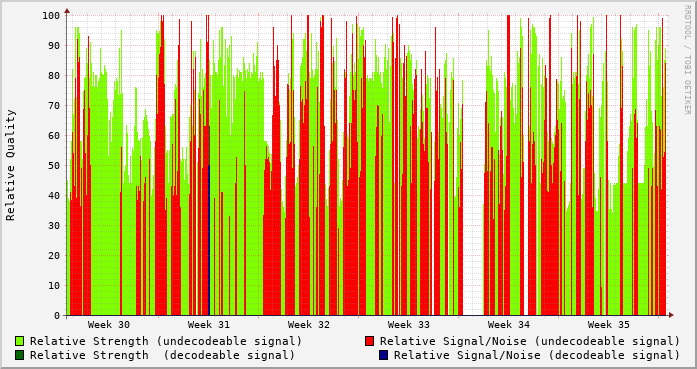697x369 pixels.
Task: Click the Relative Strength (decodeable signal) legend text
Action: [162, 355]
